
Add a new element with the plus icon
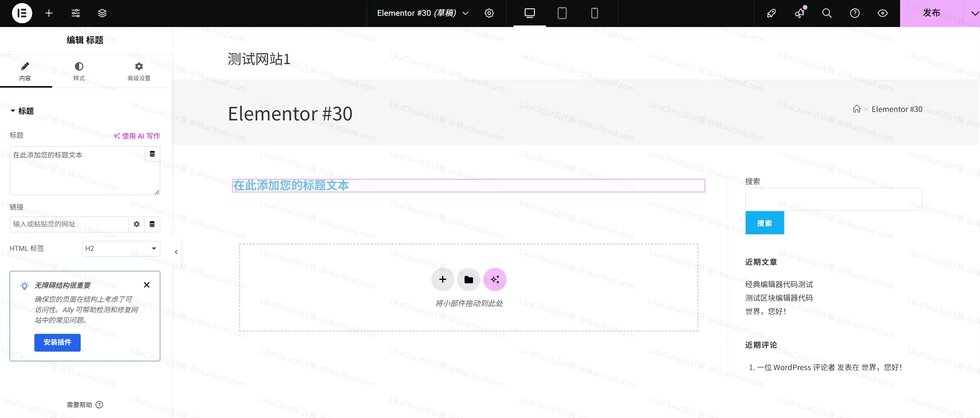(49, 13)
